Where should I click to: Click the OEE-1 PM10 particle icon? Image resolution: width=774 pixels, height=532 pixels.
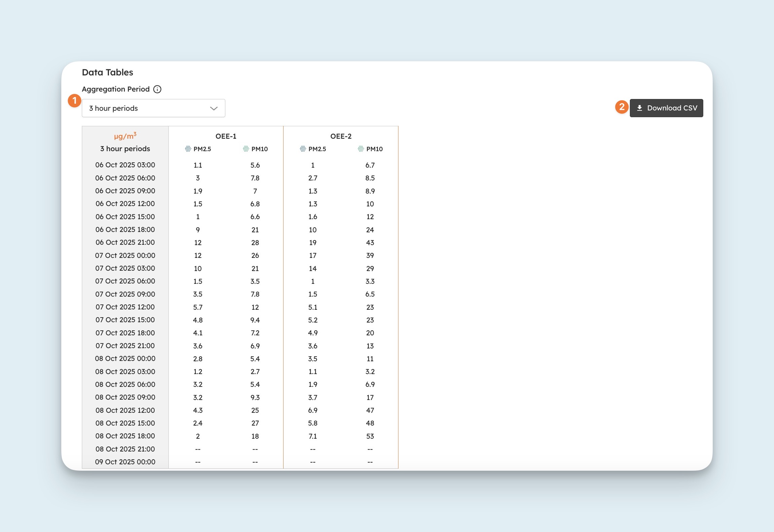pyautogui.click(x=246, y=149)
